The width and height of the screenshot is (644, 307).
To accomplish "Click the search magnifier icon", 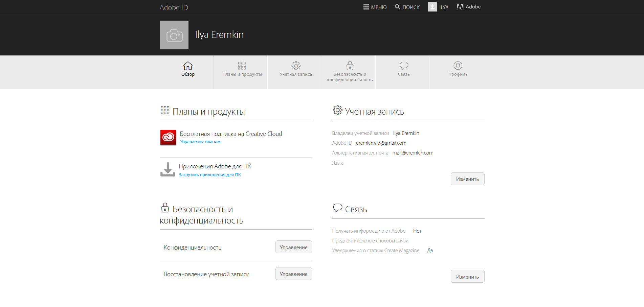I will coord(398,7).
